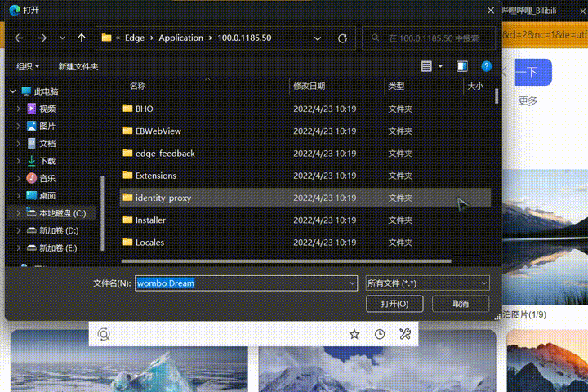Open the tools wrench icon in browser bar
The height and width of the screenshot is (392, 588).
click(x=405, y=334)
